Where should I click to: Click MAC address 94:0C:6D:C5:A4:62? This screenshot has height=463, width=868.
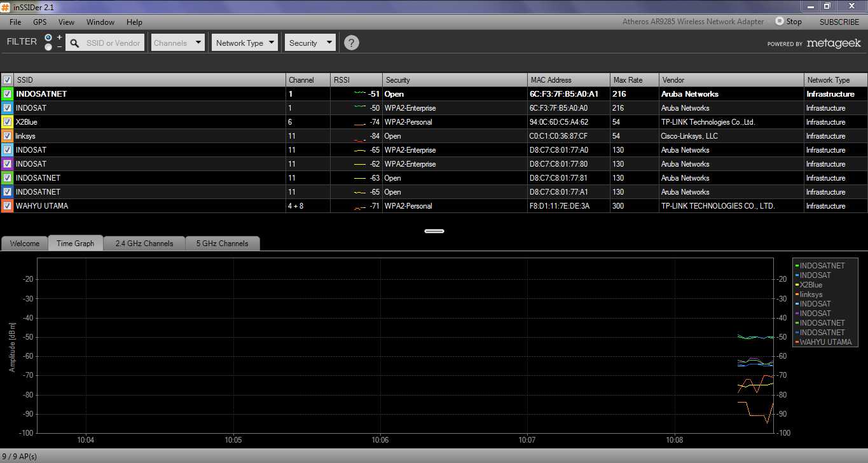(558, 122)
